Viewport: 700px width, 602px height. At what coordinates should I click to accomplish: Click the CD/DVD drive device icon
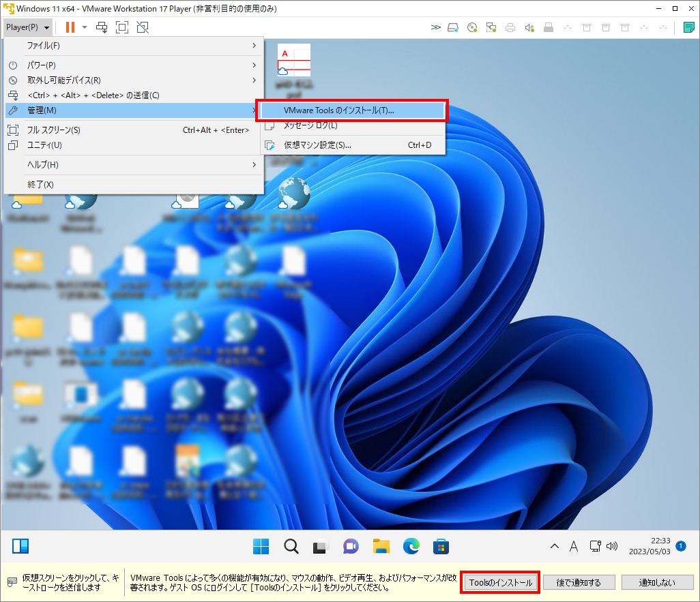(472, 28)
